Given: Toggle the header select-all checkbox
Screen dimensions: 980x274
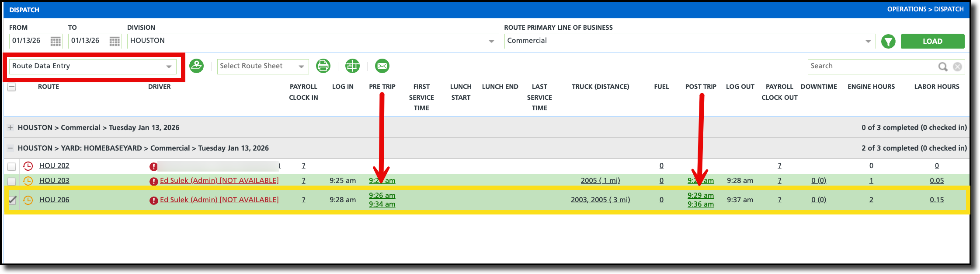Looking at the screenshot, I should 12,87.
